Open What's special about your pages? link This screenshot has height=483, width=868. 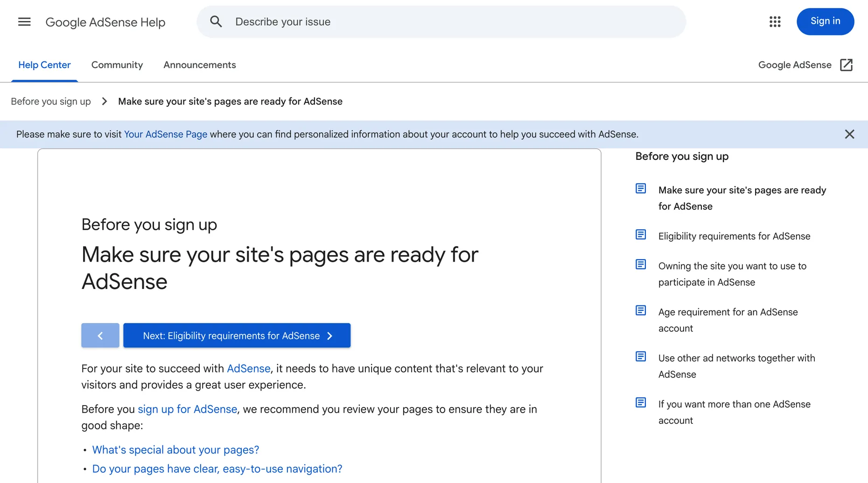click(x=175, y=449)
